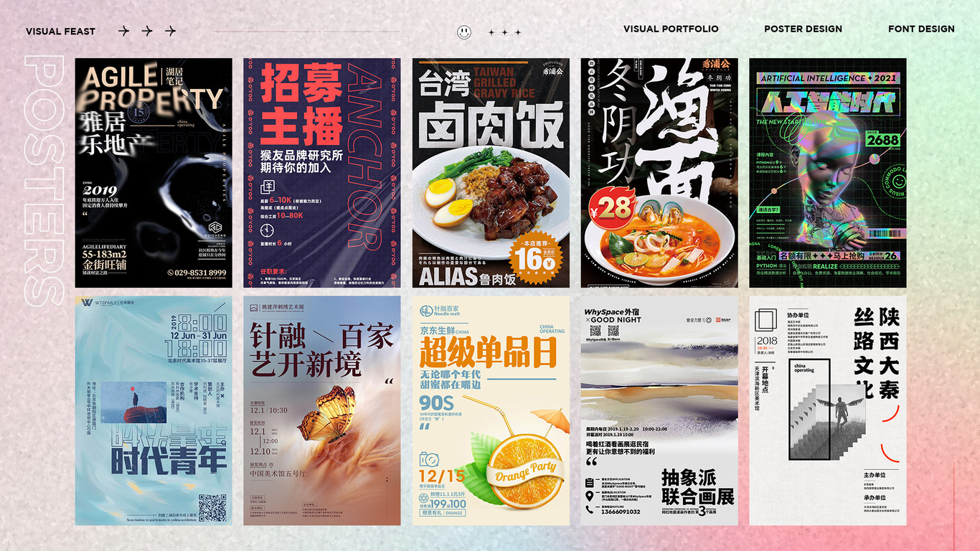Screen dimensions: 980x551
Task: Open the 台湾卤肉饭 poster thumbnail
Action: (x=491, y=173)
